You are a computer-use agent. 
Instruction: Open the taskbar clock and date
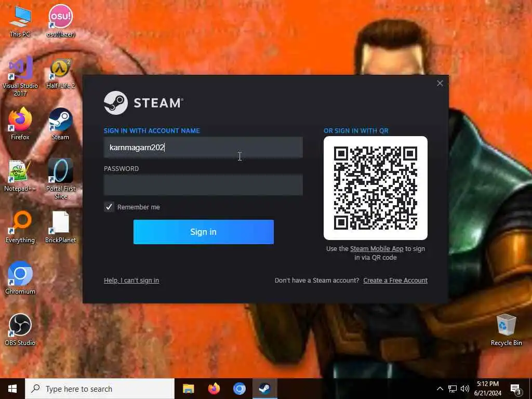pos(487,389)
